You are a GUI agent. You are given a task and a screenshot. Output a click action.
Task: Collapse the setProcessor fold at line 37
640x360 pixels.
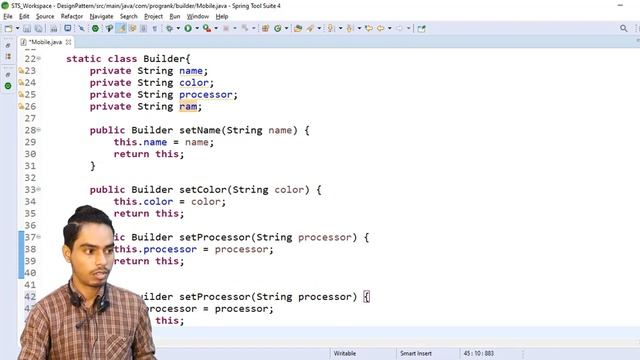point(39,237)
